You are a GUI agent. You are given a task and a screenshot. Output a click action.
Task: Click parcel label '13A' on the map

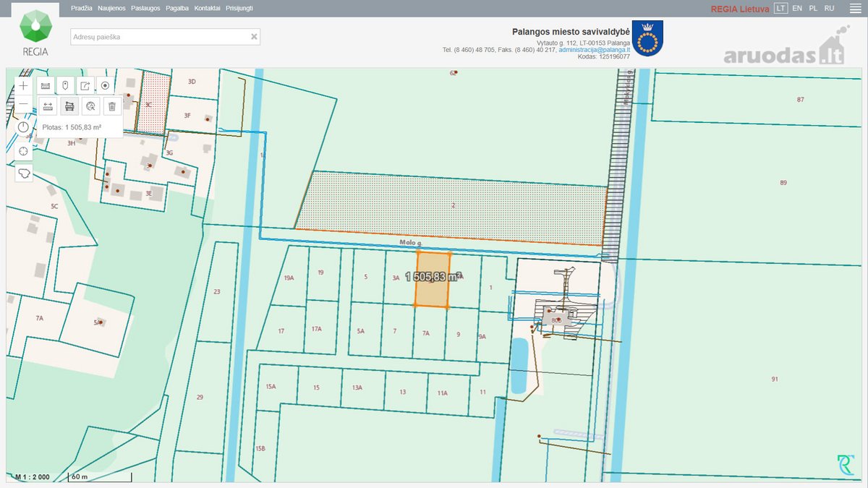357,388
